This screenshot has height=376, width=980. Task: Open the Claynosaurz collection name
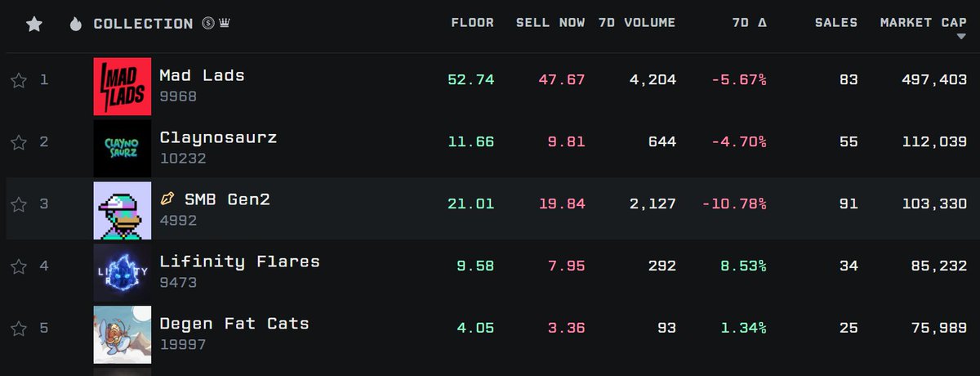point(218,137)
